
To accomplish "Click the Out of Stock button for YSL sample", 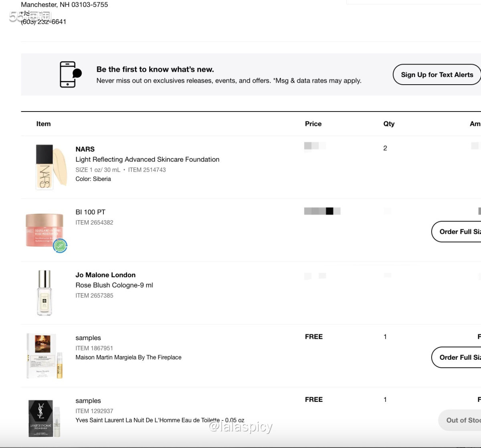I will click(x=461, y=420).
